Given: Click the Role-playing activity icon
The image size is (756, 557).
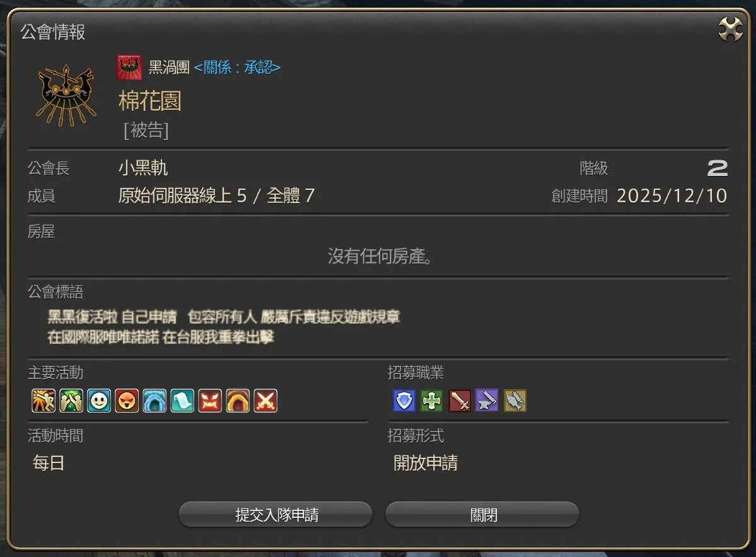Looking at the screenshot, I should pyautogui.click(x=44, y=401).
